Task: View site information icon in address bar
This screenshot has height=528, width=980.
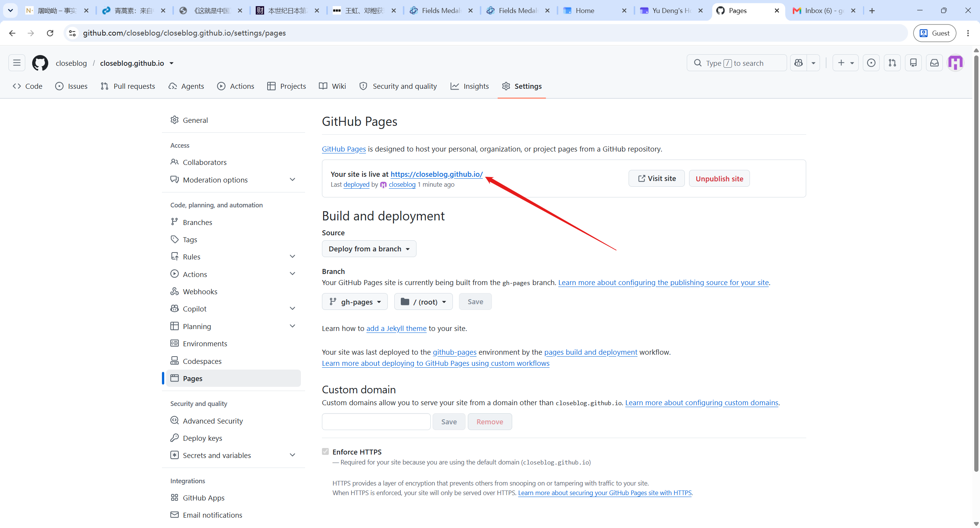Action: (x=72, y=33)
